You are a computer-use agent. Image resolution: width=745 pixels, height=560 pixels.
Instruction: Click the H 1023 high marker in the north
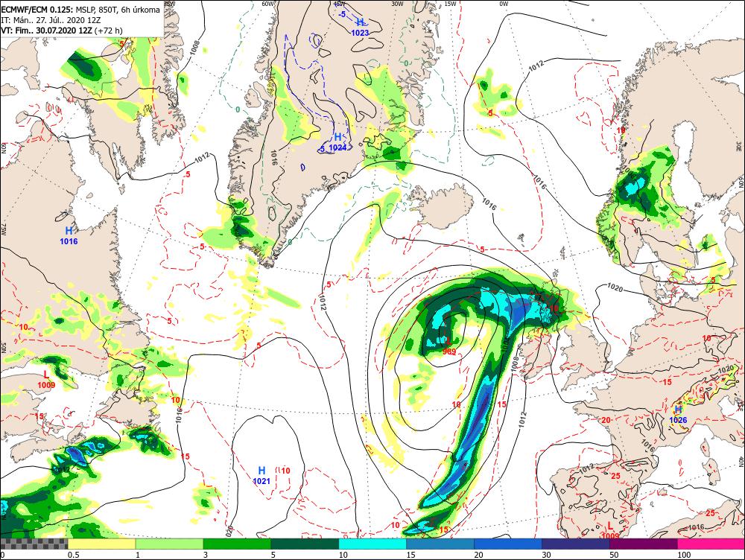tap(360, 27)
